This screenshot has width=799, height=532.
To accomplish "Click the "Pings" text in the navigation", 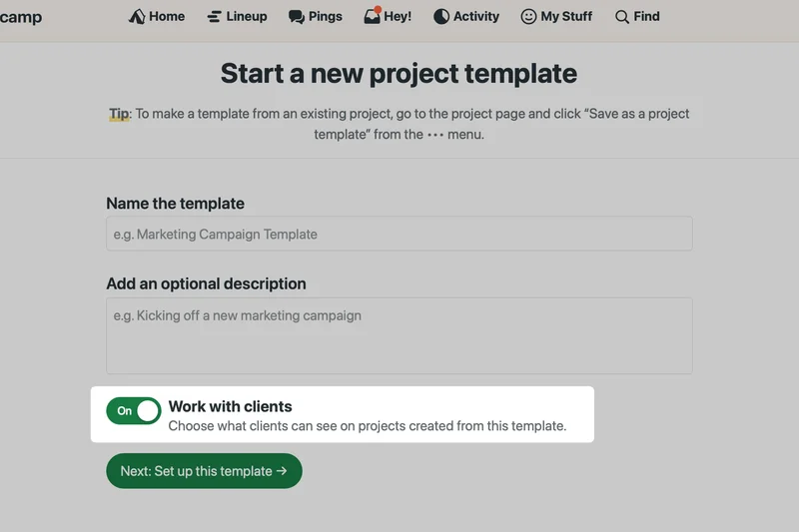I will point(326,17).
